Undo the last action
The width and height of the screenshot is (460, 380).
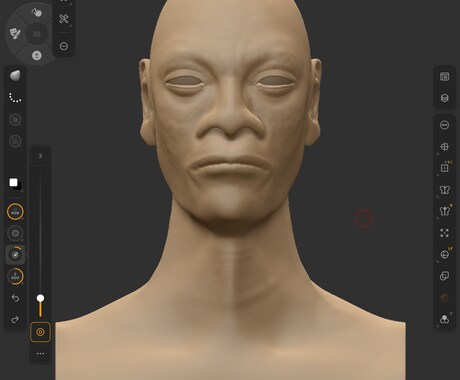coord(15,298)
